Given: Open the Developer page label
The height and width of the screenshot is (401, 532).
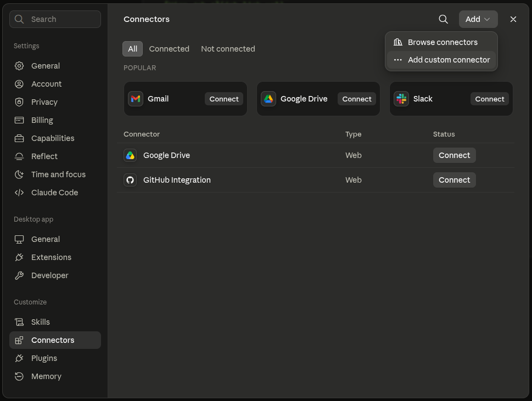Looking at the screenshot, I should coord(50,275).
